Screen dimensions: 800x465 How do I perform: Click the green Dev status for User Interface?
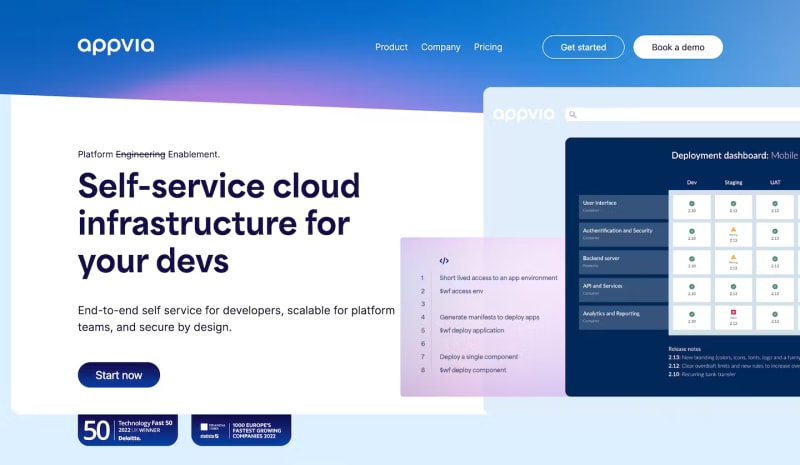tap(692, 206)
